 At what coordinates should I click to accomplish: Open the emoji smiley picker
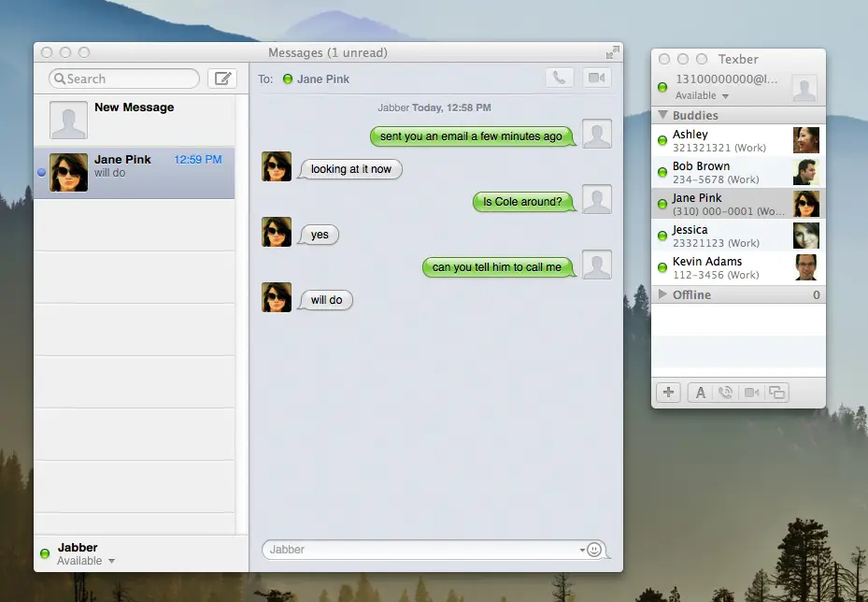(593, 550)
